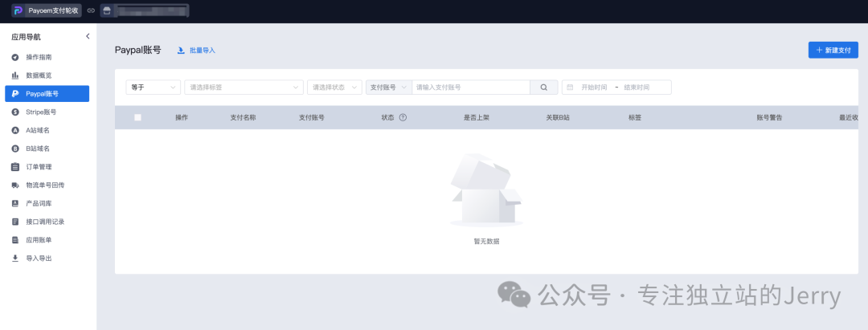
Task: Click the 物流单号回传 truck icon
Action: pyautogui.click(x=15, y=185)
